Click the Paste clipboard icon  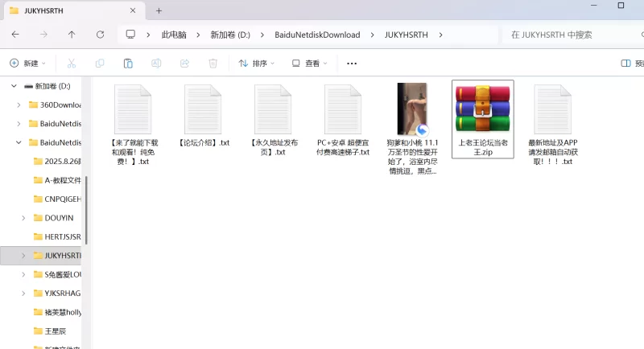tap(128, 63)
